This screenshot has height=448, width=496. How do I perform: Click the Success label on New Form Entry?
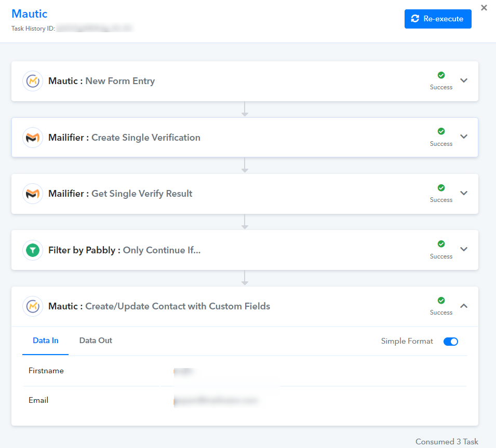[441, 87]
